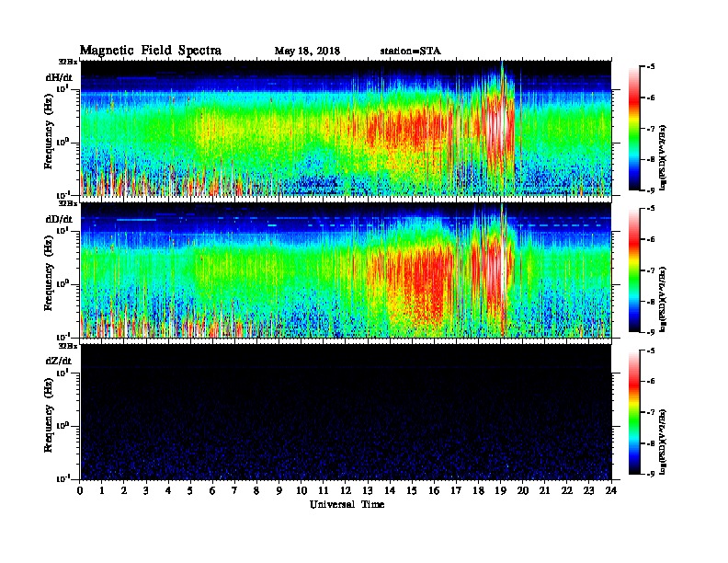Click hour tick label "16" on time axis
728x563 pixels.
click(434, 490)
